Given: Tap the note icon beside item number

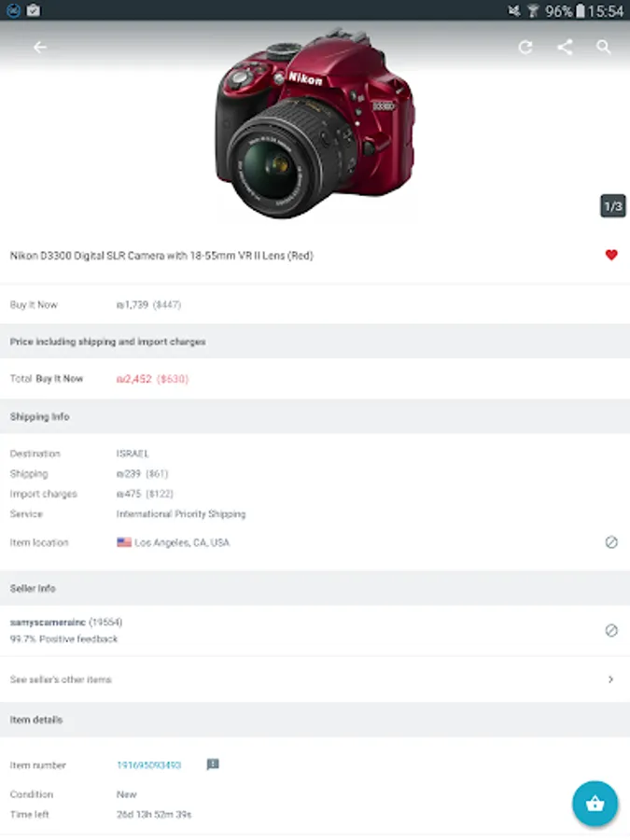Looking at the screenshot, I should (213, 764).
